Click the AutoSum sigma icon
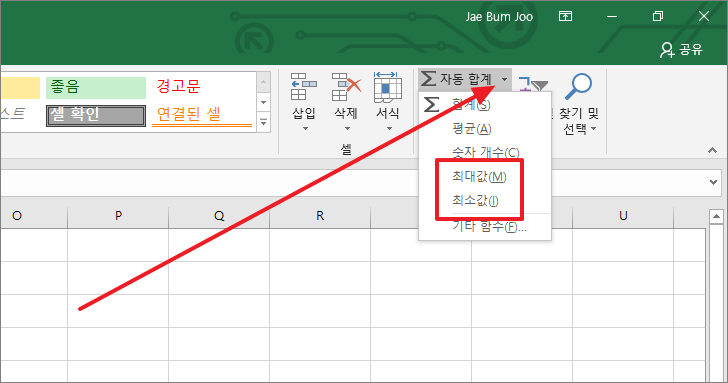 (428, 78)
